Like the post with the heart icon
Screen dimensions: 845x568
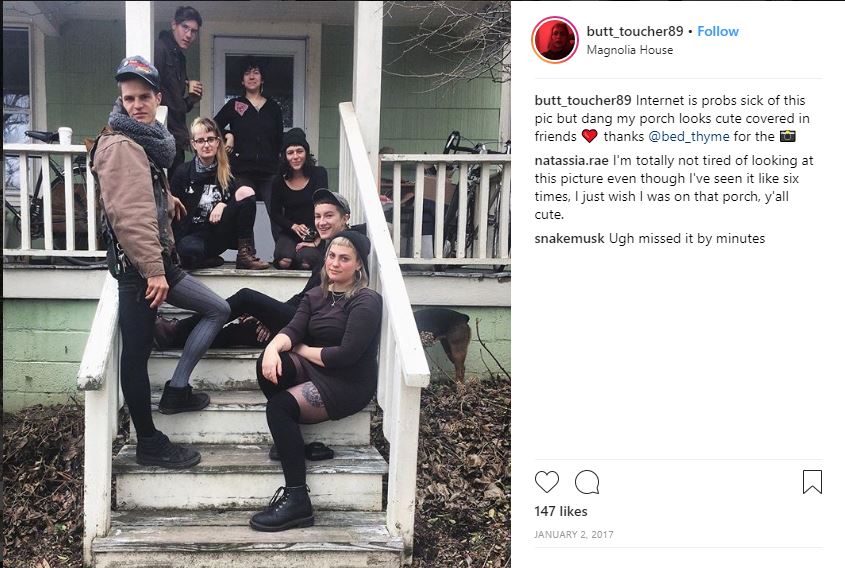point(546,481)
